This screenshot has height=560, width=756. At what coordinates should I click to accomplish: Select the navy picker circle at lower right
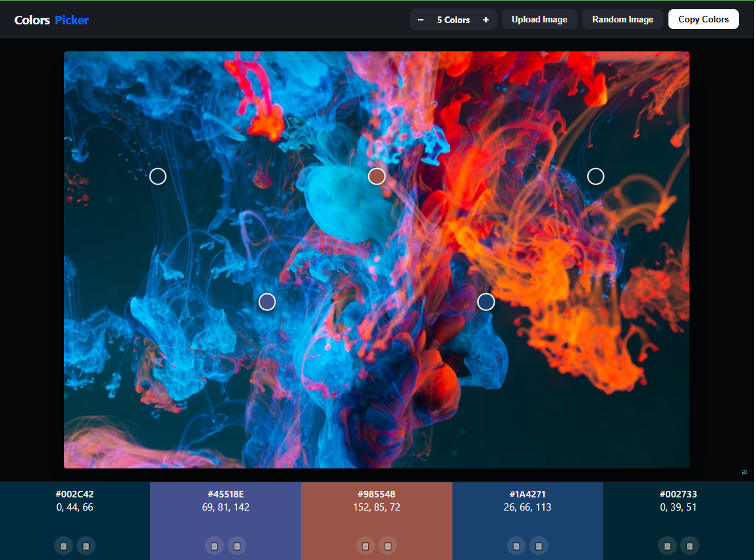(x=486, y=302)
